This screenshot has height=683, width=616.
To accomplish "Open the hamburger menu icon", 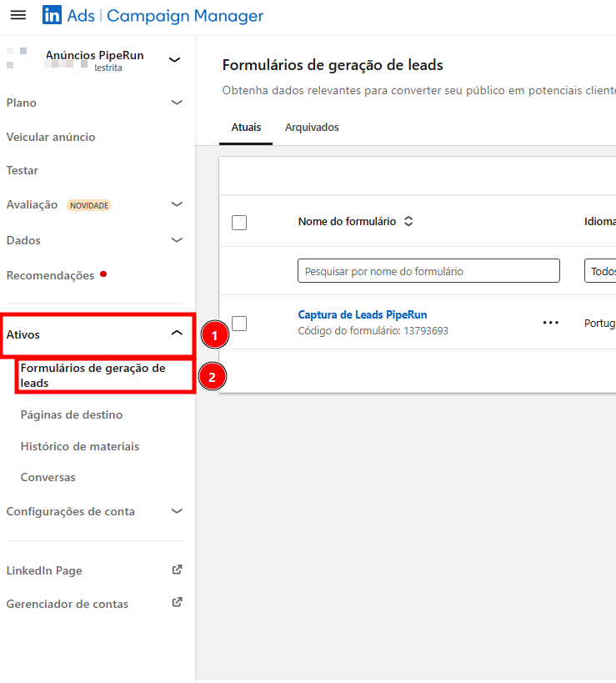I will click(18, 16).
